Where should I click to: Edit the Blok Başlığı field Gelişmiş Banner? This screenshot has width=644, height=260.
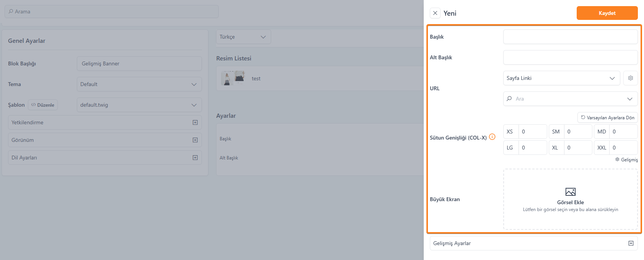[x=139, y=63]
